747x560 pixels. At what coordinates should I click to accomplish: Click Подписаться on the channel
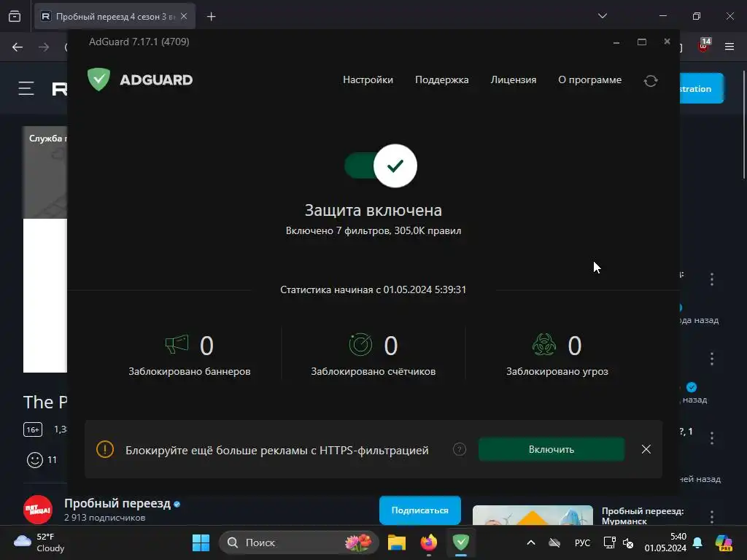pyautogui.click(x=419, y=510)
